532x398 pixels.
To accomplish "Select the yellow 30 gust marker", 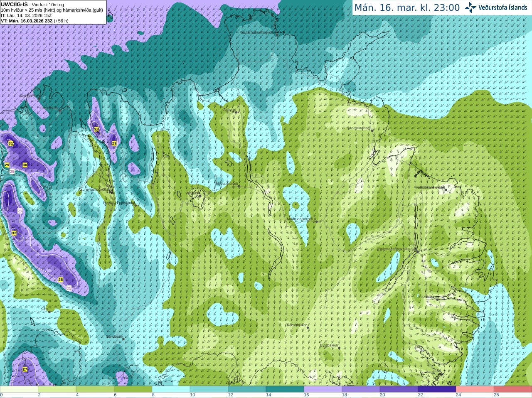I will (x=25, y=165).
